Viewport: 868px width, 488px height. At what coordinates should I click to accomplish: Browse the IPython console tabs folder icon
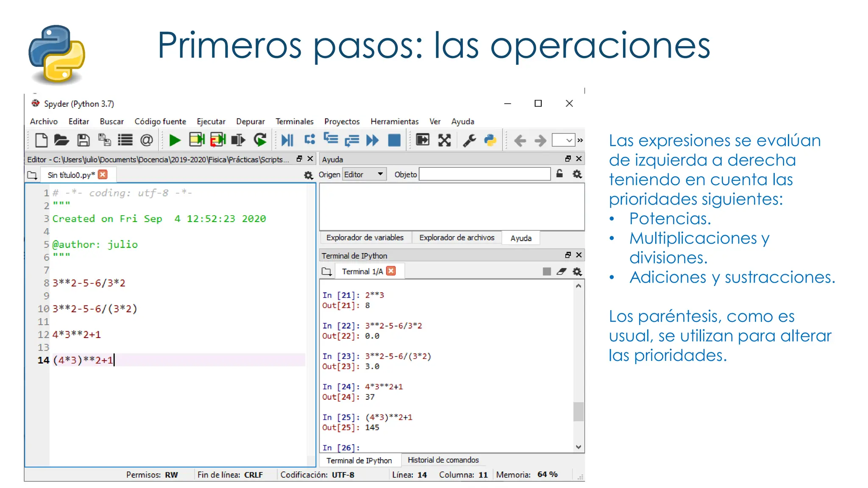[326, 272]
